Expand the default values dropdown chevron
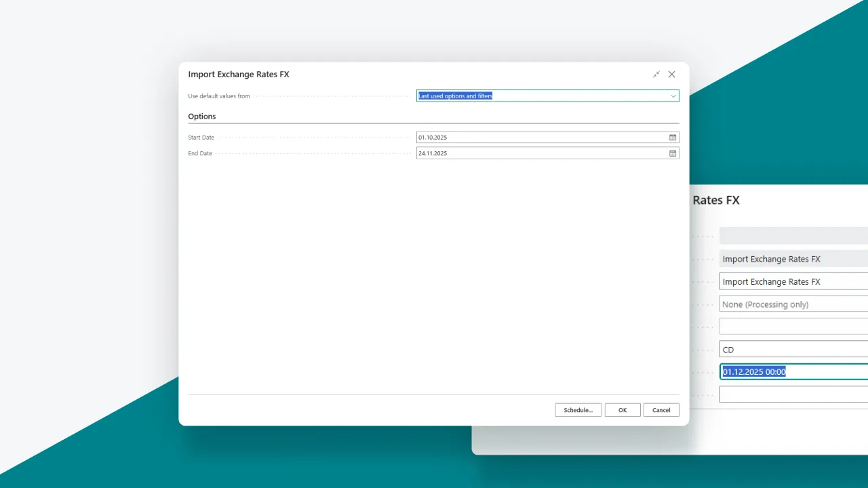Image resolution: width=868 pixels, height=488 pixels. pos(673,96)
